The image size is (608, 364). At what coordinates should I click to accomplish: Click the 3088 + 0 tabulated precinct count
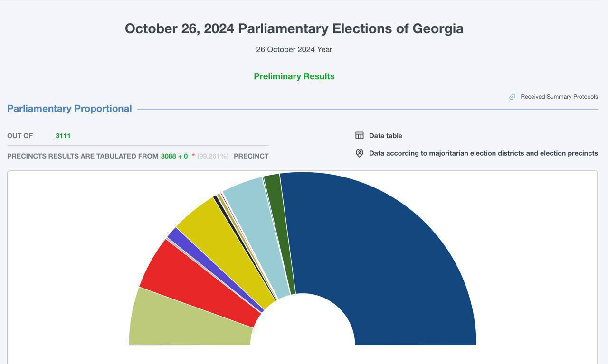point(174,156)
